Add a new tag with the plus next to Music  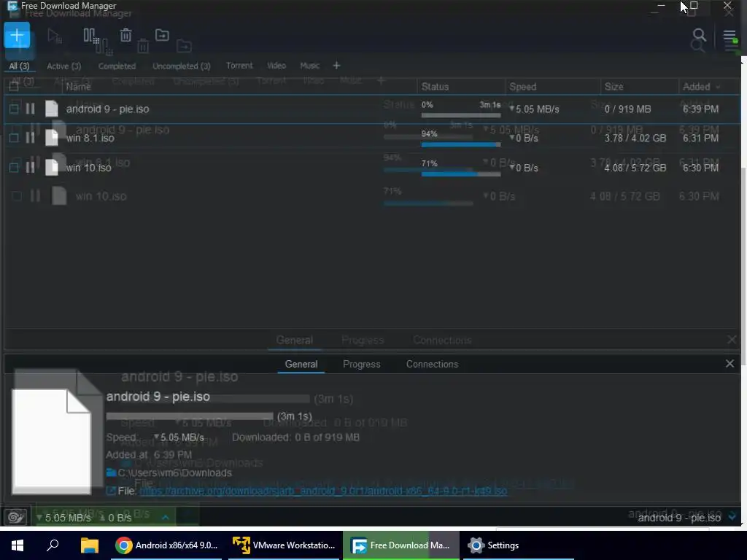(x=336, y=66)
